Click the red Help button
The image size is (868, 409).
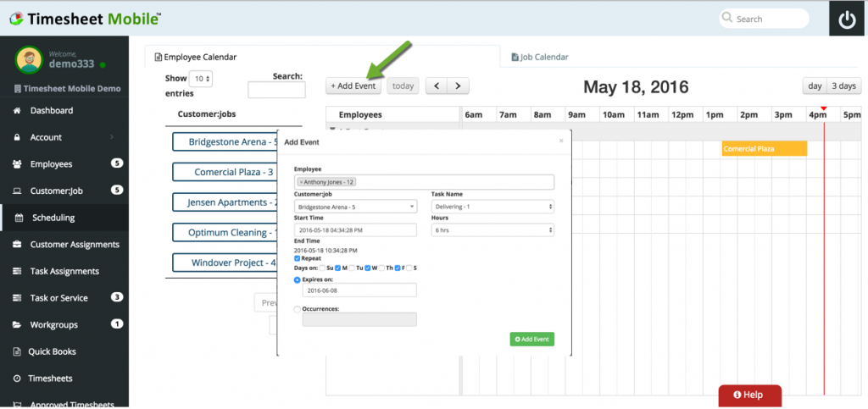pos(749,395)
